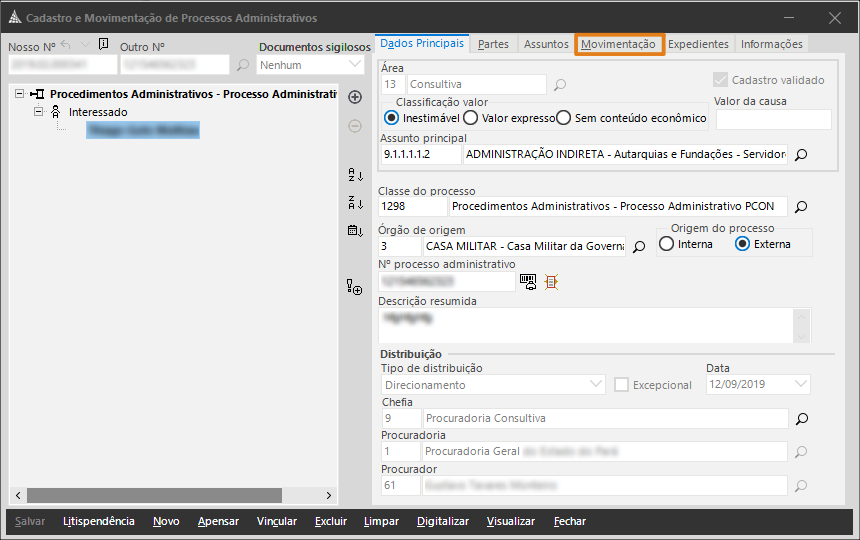Screen dimensions: 860x540
Task: Collapse the Interessado tree node
Action: pyautogui.click(x=39, y=112)
